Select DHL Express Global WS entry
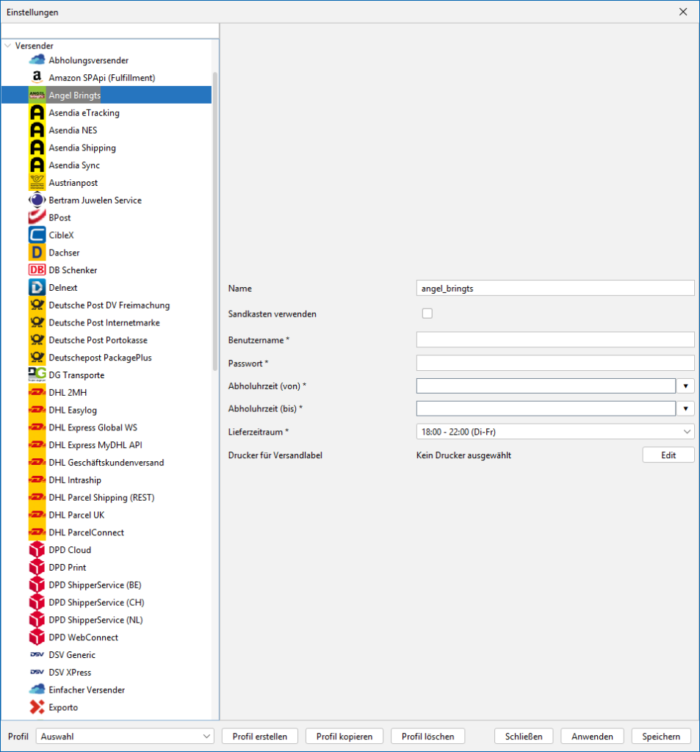The image size is (700, 752). [93, 427]
